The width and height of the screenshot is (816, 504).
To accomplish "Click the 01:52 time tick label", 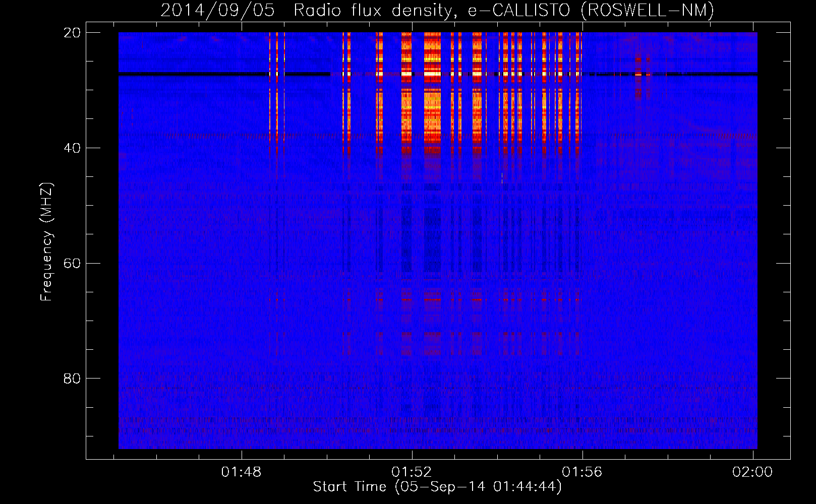I will pos(412,472).
